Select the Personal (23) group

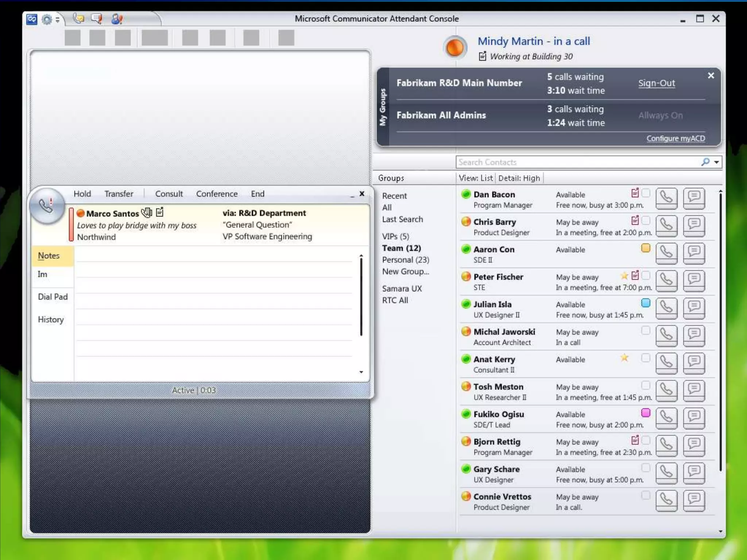tap(406, 260)
